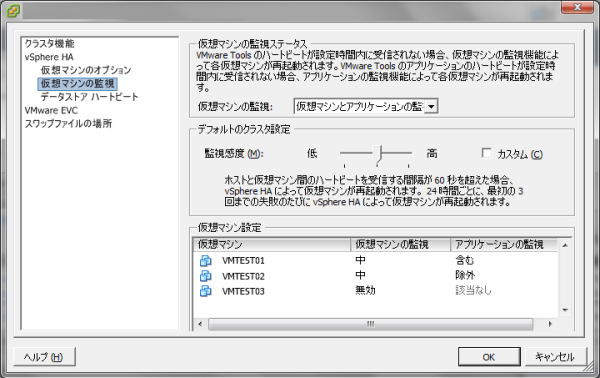Viewport: 600px width, 378px height.
Task: Click the 仮想マシン column header
Action: click(x=272, y=244)
